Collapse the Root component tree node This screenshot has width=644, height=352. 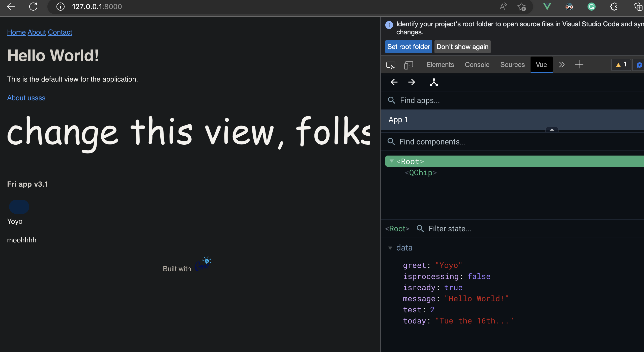[x=392, y=161]
